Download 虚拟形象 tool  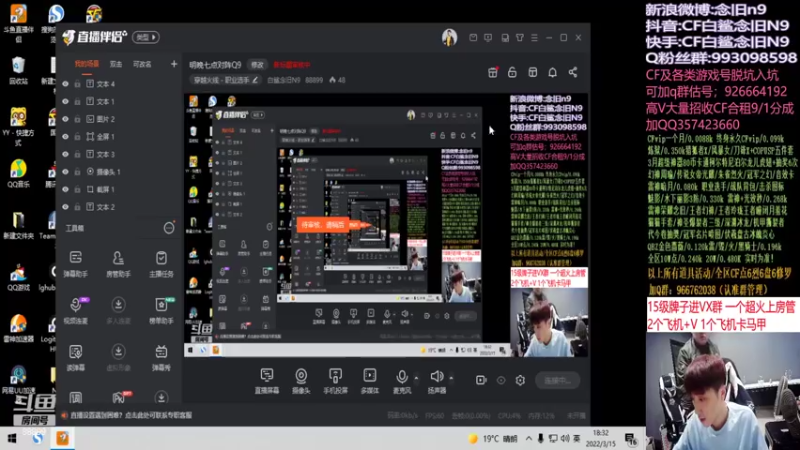(118, 357)
